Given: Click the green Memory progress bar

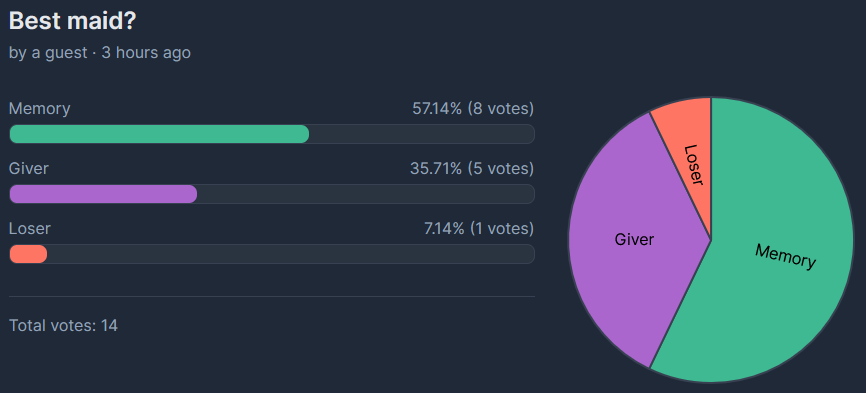Looking at the screenshot, I should (x=159, y=134).
